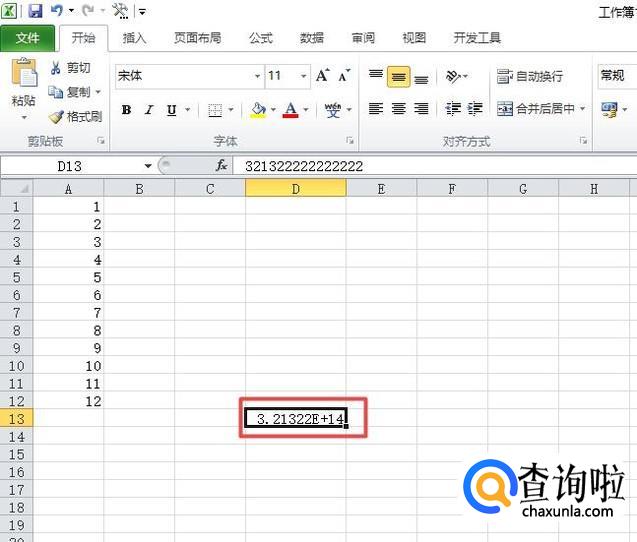Click the formula bar showing 321322222222222
The height and width of the screenshot is (542, 637).
[435, 166]
